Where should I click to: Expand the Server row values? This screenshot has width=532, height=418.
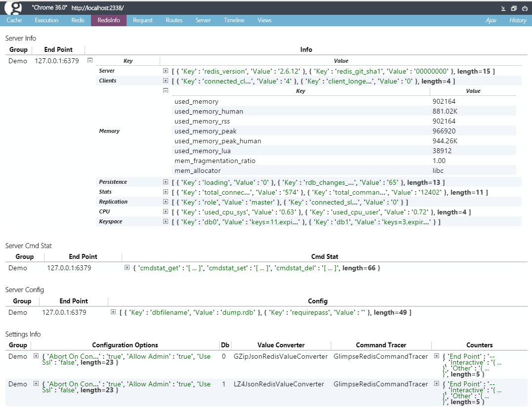tap(166, 71)
